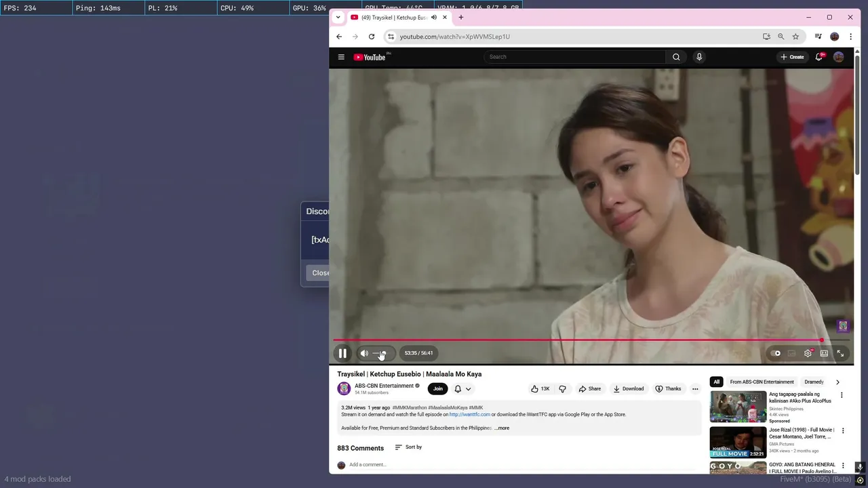
Task: Toggle the autoplay switch in player
Action: [776, 353]
